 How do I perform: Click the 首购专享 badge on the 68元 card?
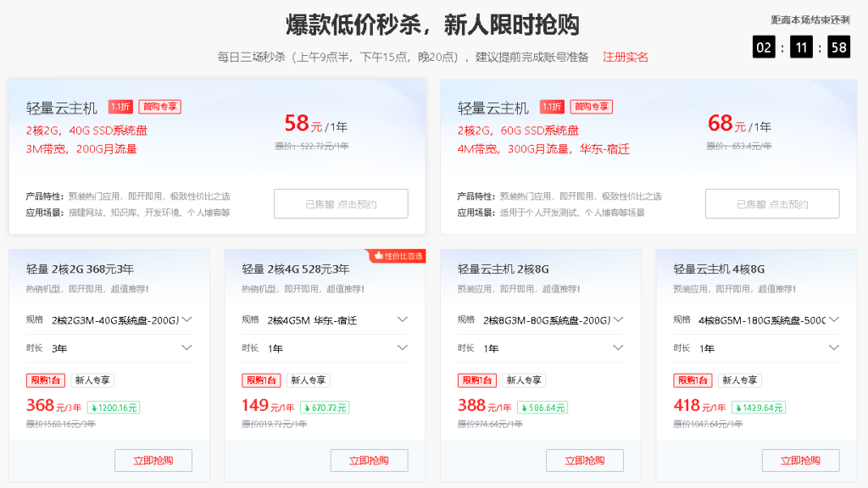[591, 107]
